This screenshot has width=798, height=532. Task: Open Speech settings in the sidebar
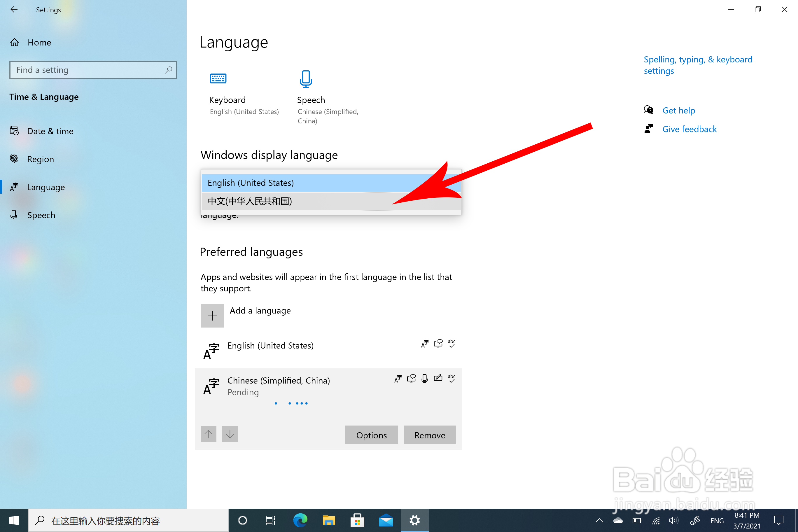pos(41,215)
